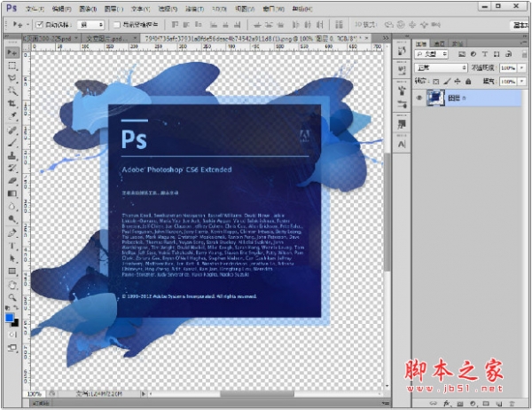The image size is (532, 410).
Task: Select the Gradient tool
Action: click(12, 193)
